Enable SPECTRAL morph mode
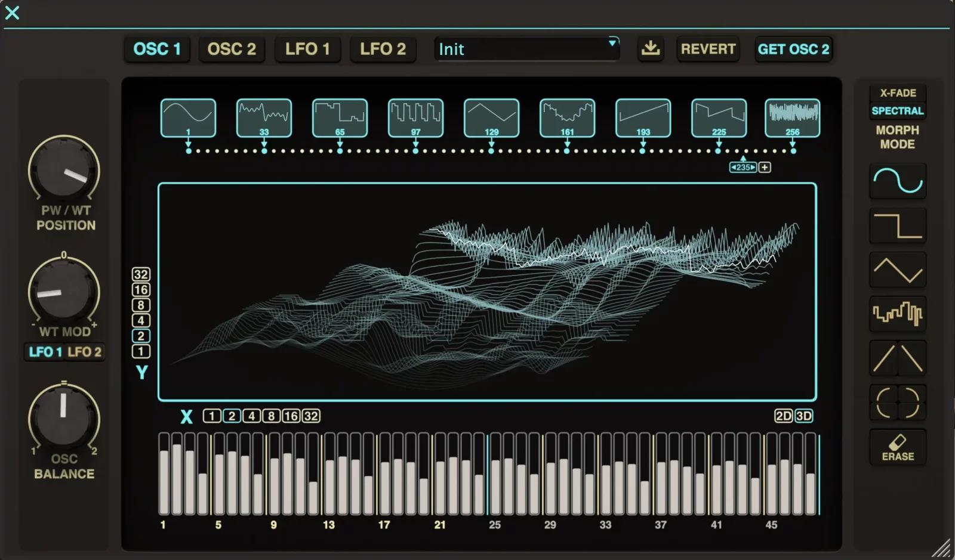The height and width of the screenshot is (560, 955). pyautogui.click(x=898, y=110)
